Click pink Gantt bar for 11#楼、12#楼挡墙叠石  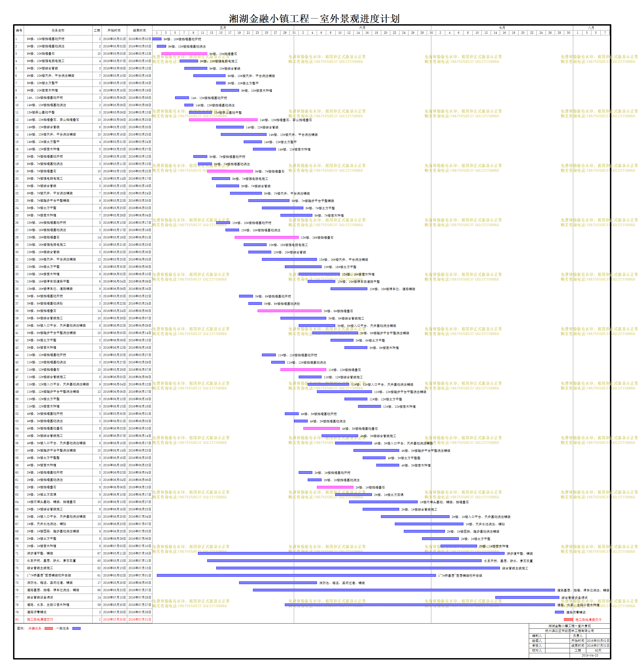[x=303, y=370]
